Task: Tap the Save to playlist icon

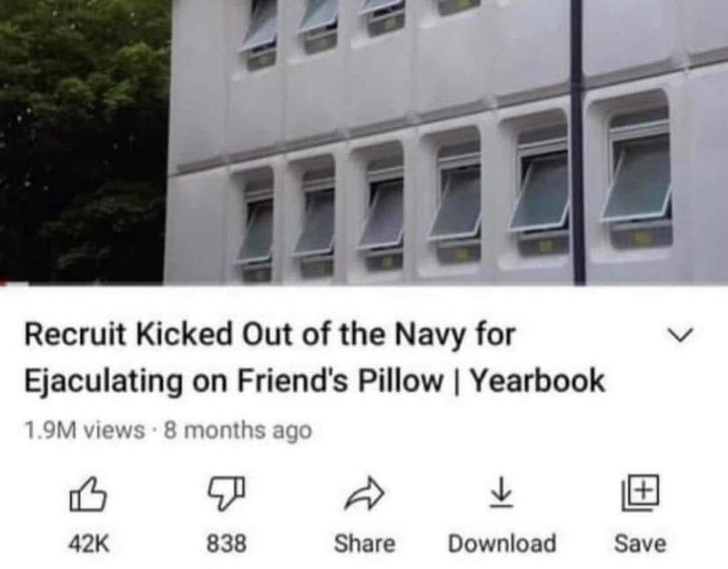Action: point(640,493)
